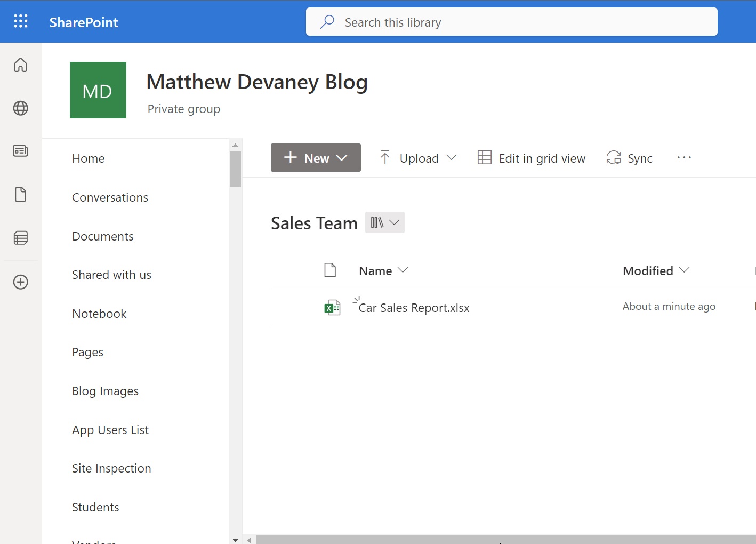756x544 pixels.
Task: Click the MD site logo tile
Action: pos(98,90)
